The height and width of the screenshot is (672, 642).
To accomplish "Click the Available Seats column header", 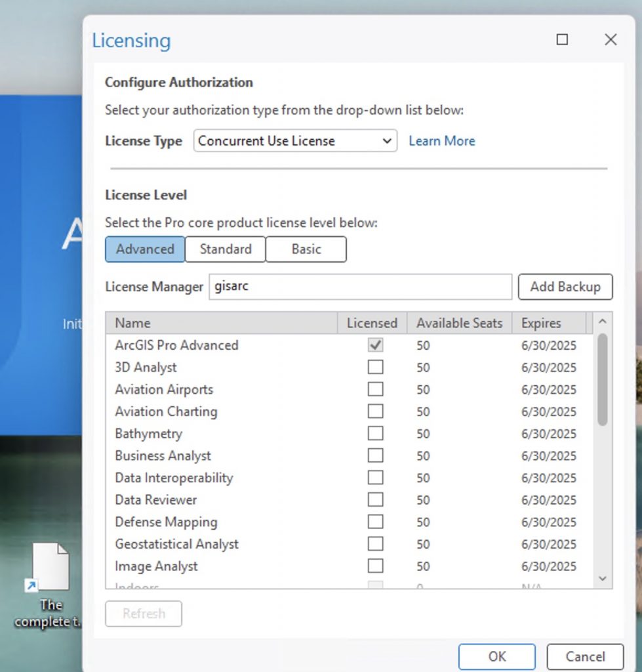I will [x=459, y=323].
